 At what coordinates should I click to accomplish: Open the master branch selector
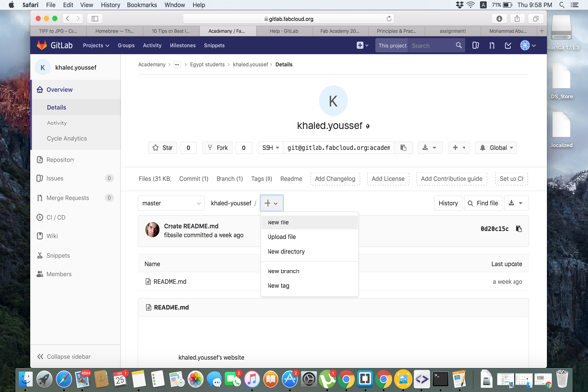[x=171, y=203]
